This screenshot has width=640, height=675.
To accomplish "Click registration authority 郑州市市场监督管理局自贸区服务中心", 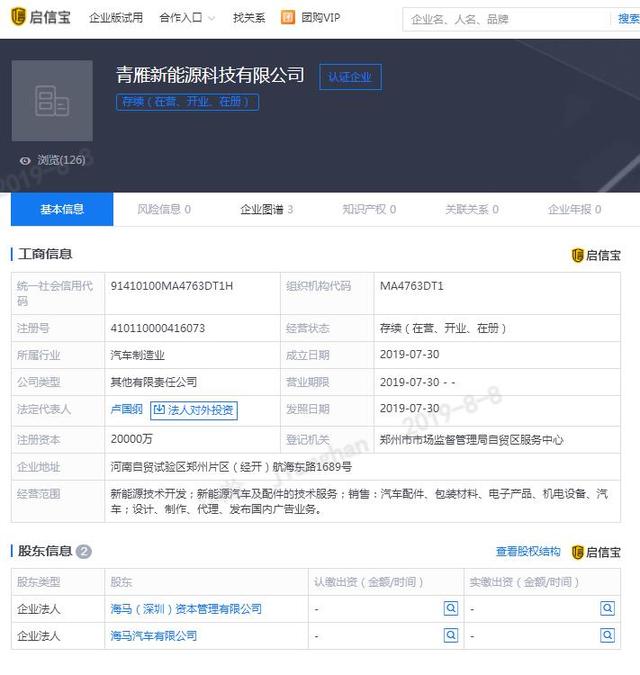I will 471,440.
